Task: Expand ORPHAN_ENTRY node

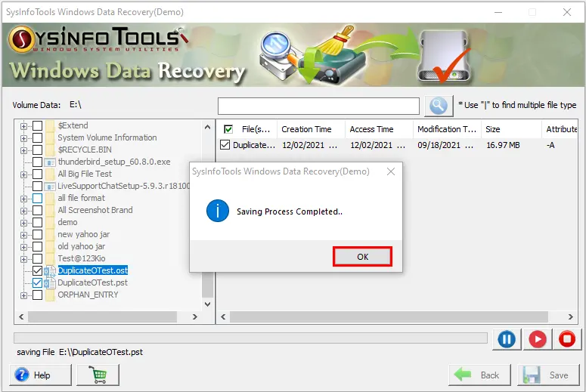Action: [x=23, y=295]
